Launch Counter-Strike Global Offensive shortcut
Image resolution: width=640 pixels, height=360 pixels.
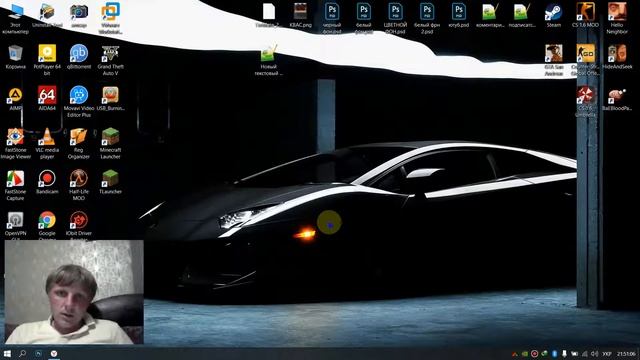[585, 60]
